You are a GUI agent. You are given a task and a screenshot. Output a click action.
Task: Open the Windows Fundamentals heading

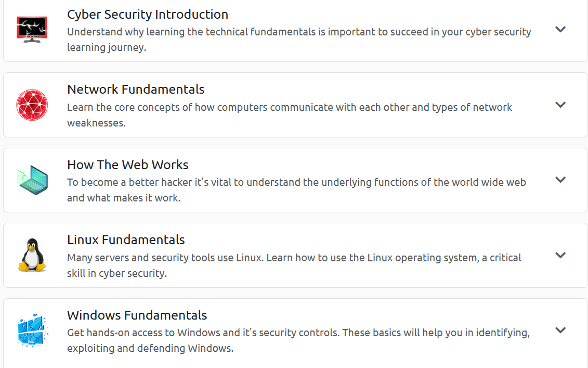[x=137, y=315]
